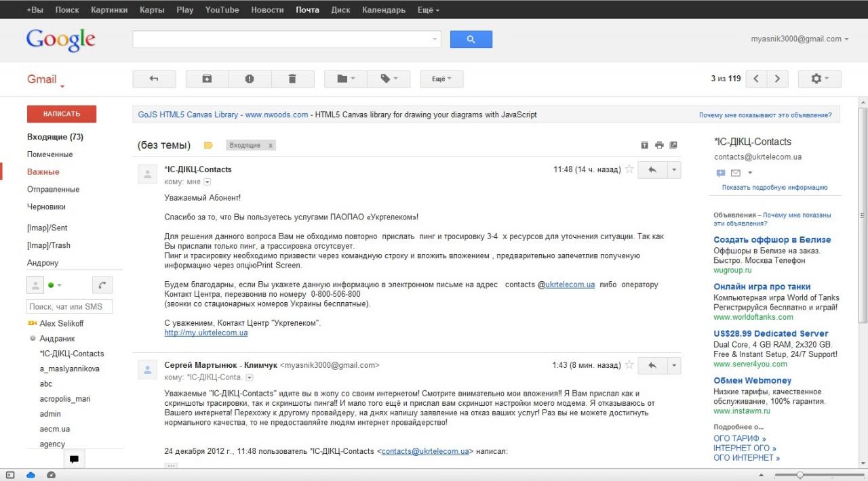Archive this conversation

[207, 79]
